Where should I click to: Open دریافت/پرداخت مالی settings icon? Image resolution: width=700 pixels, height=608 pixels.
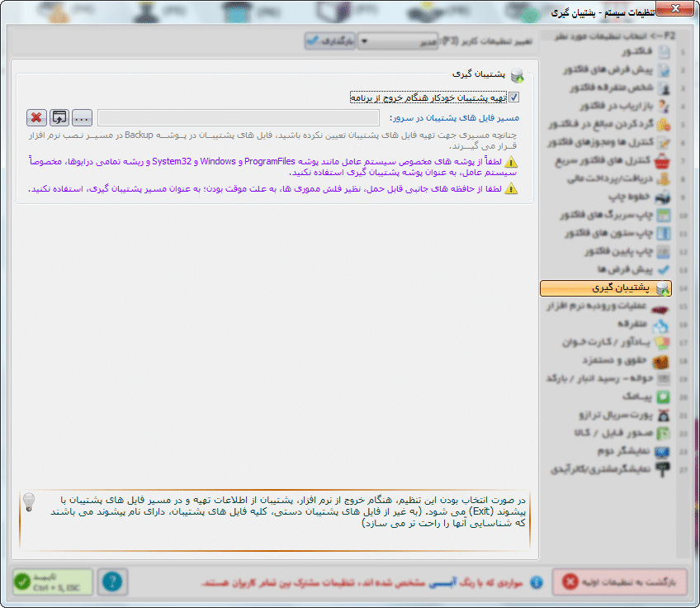664,178
